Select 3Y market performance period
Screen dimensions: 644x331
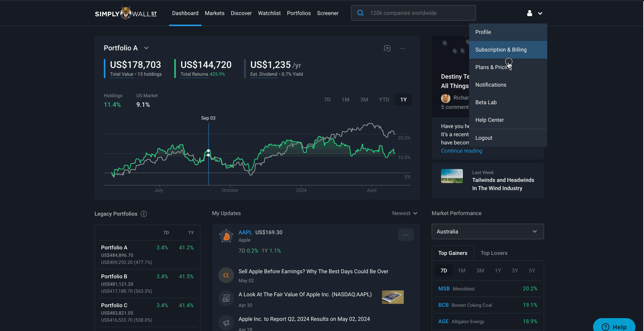coord(515,270)
